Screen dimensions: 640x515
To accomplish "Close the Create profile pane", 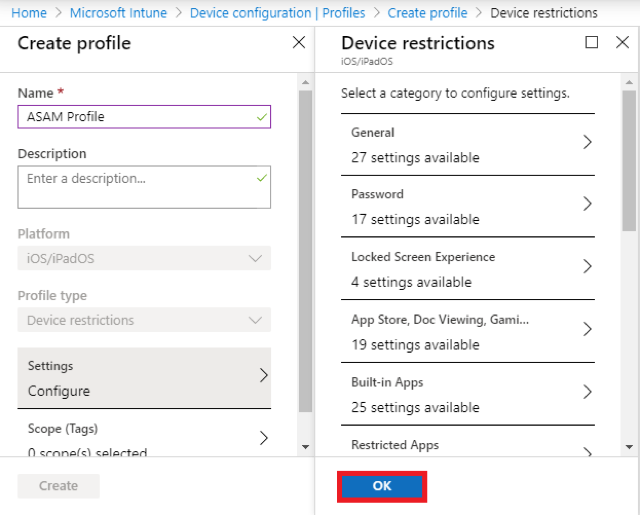I will click(x=299, y=42).
